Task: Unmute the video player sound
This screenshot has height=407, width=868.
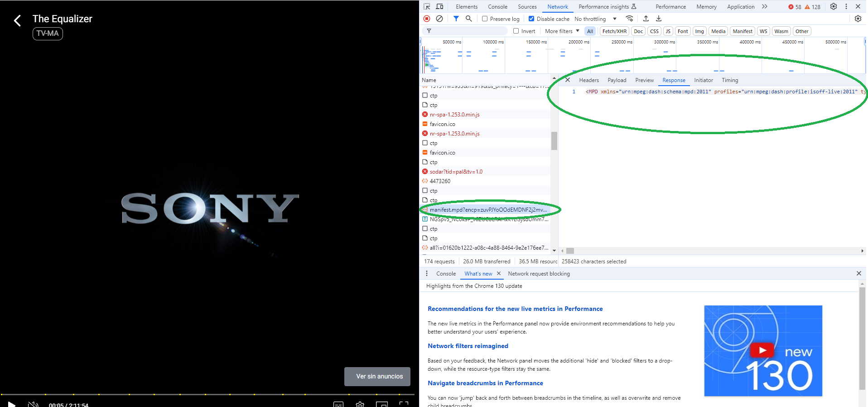Action: (x=33, y=404)
